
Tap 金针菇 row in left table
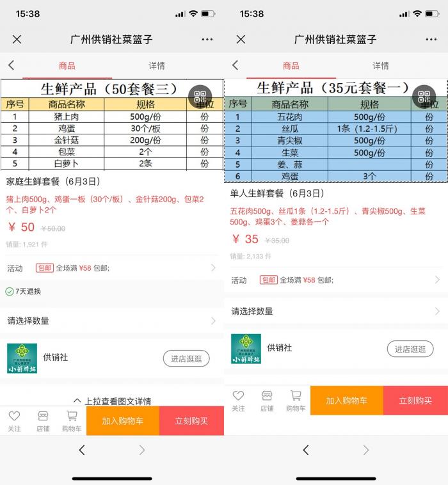112,140
